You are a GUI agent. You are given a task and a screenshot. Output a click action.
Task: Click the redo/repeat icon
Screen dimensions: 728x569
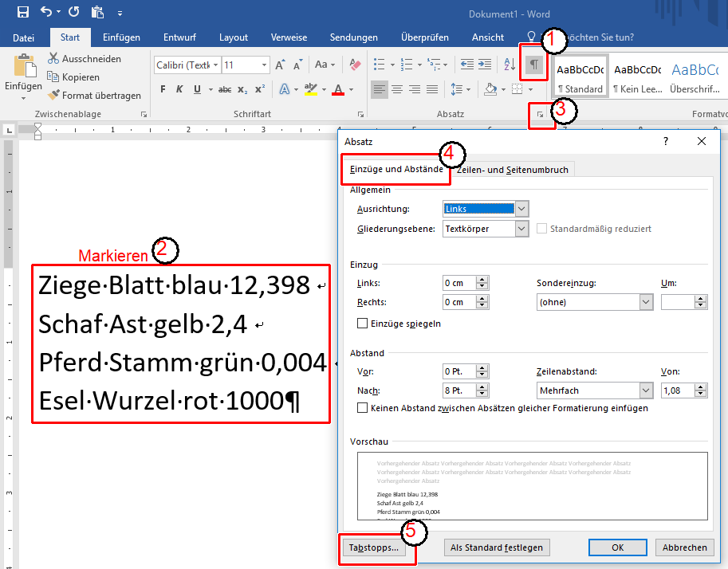(x=74, y=12)
